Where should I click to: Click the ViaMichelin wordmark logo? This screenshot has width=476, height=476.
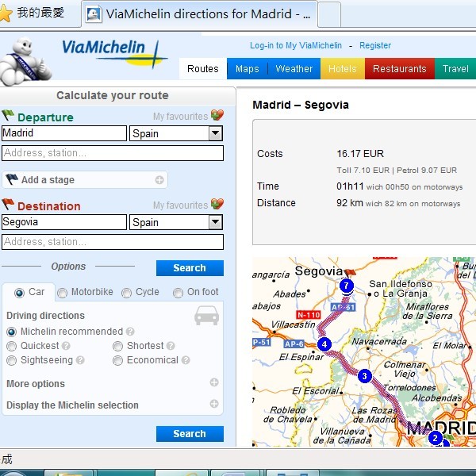point(113,52)
